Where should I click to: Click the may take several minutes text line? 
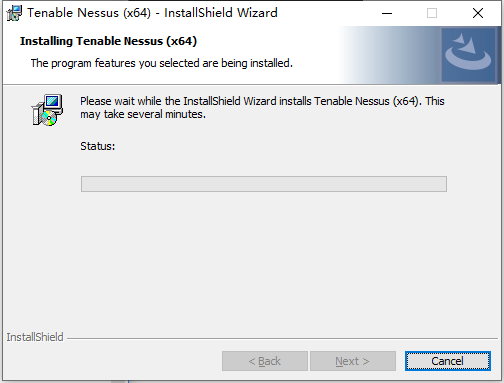[143, 114]
